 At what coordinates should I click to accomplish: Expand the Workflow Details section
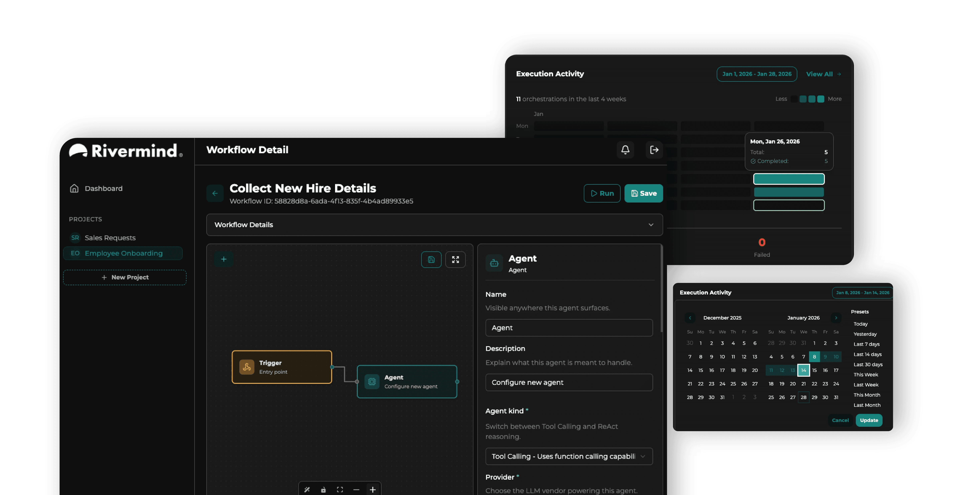coord(434,225)
